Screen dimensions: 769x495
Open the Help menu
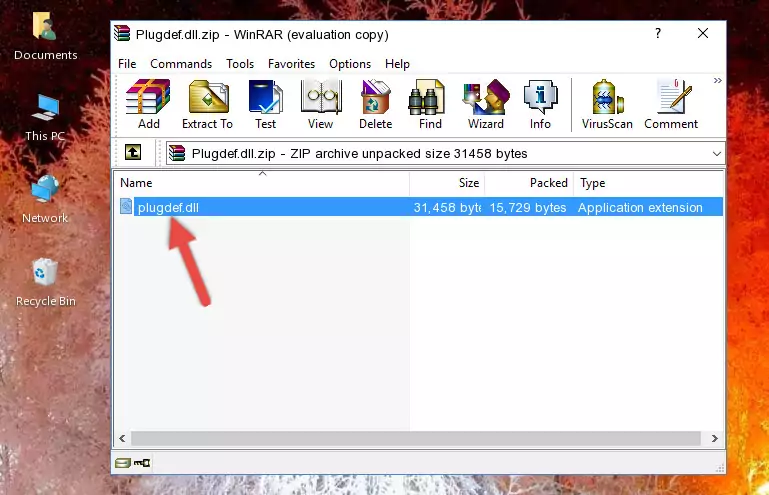[397, 64]
